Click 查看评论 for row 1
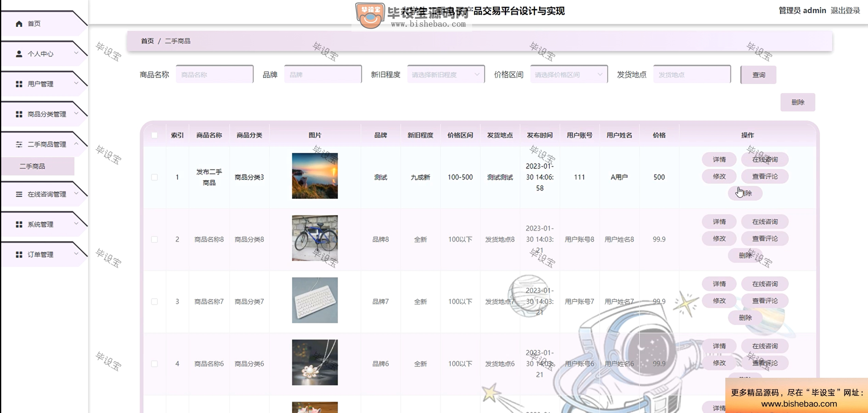The height and width of the screenshot is (413, 868). [x=765, y=176]
